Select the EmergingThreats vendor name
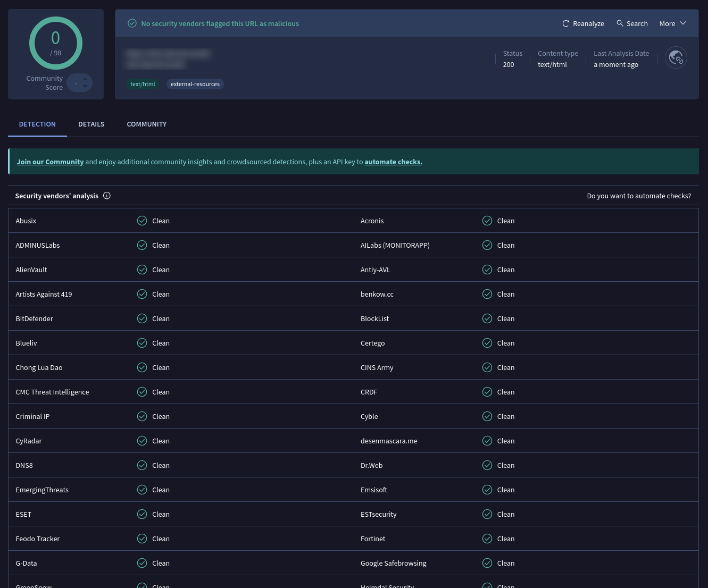The image size is (708, 588). [x=42, y=490]
